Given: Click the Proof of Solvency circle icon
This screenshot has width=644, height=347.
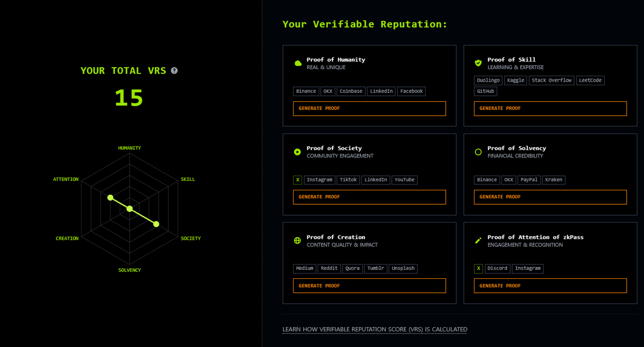Looking at the screenshot, I should click(478, 152).
